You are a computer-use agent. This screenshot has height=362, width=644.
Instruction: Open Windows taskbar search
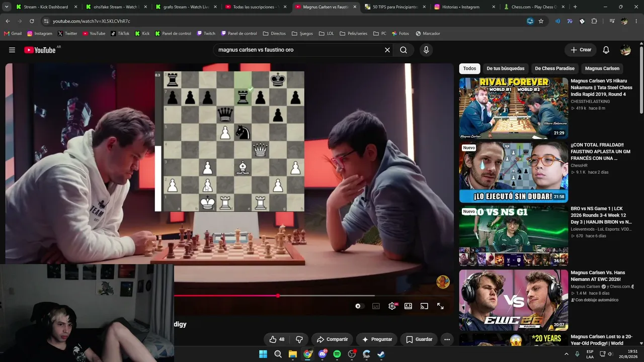[x=278, y=354]
